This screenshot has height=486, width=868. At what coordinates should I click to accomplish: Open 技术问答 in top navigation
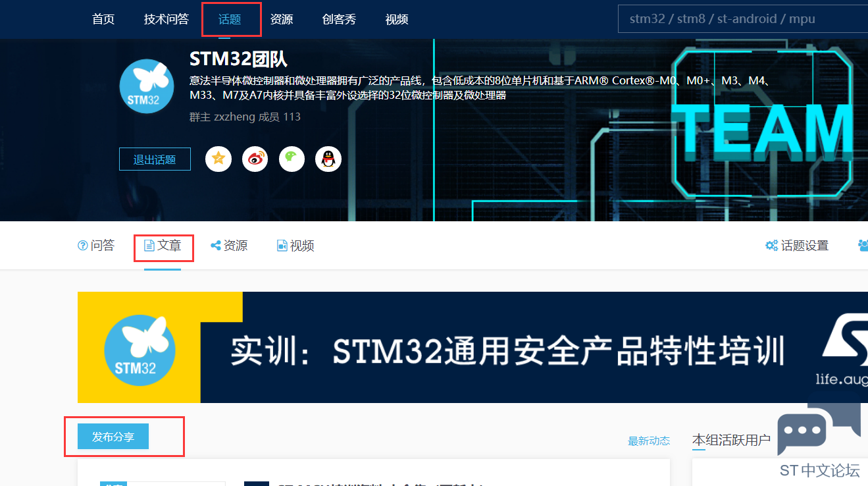coord(166,19)
